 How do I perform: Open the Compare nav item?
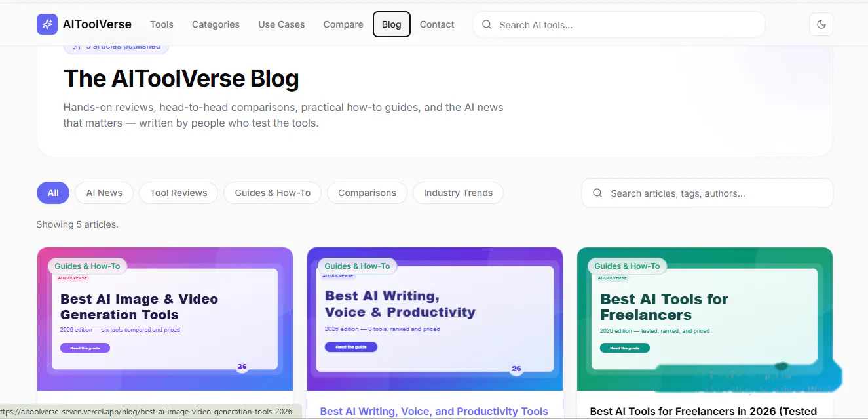(343, 24)
